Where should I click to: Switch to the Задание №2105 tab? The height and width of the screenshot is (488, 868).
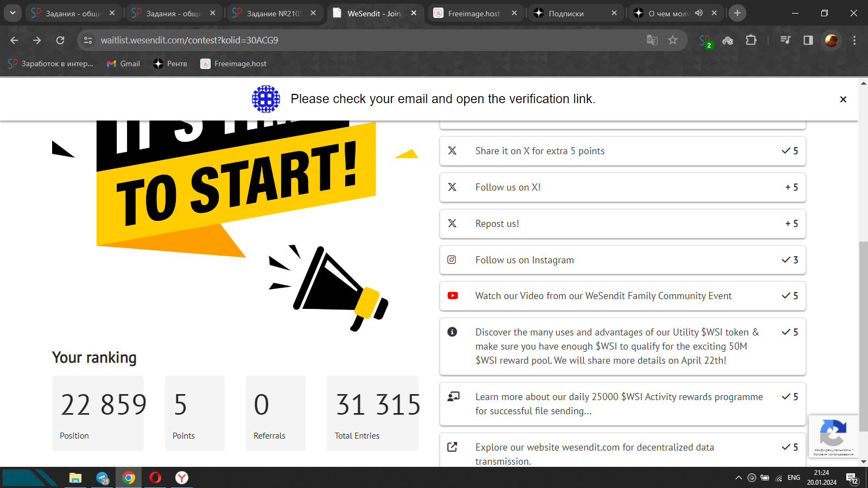tap(274, 13)
